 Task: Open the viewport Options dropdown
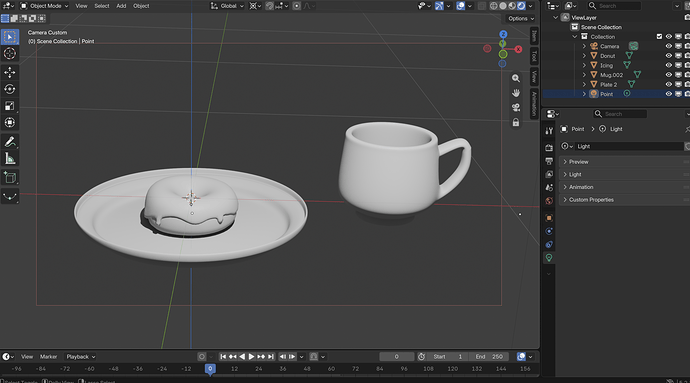tap(521, 18)
